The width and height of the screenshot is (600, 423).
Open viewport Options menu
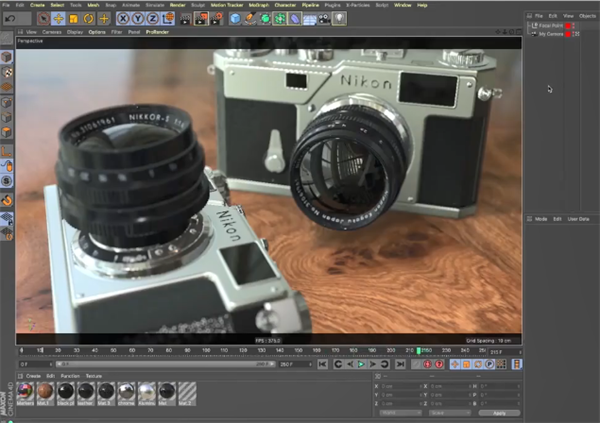97,32
